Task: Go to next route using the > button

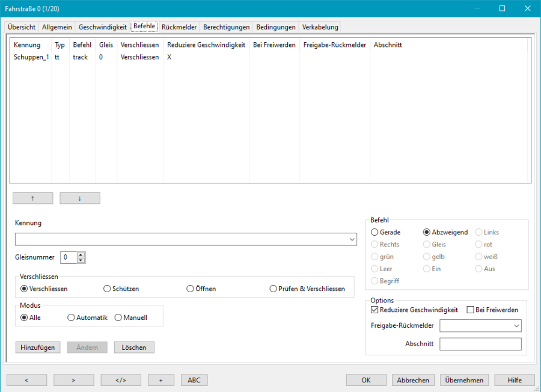Action: 73,380
